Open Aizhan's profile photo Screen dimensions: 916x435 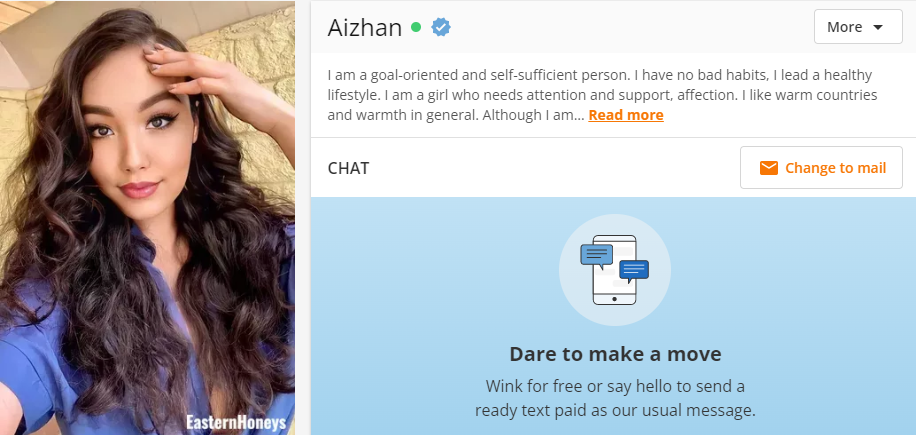point(147,218)
